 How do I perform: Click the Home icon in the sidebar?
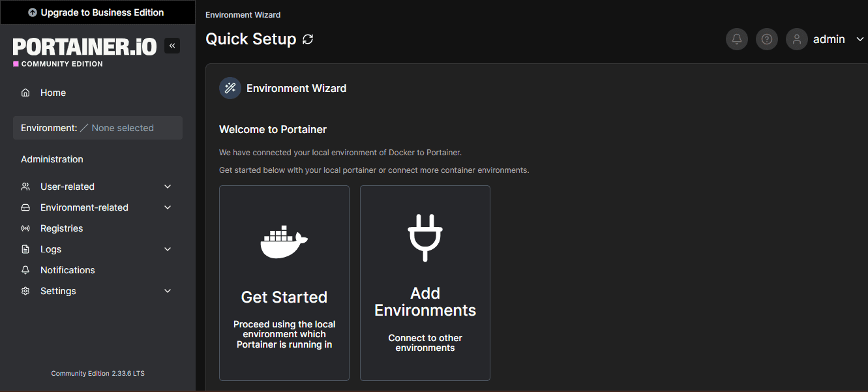(25, 92)
